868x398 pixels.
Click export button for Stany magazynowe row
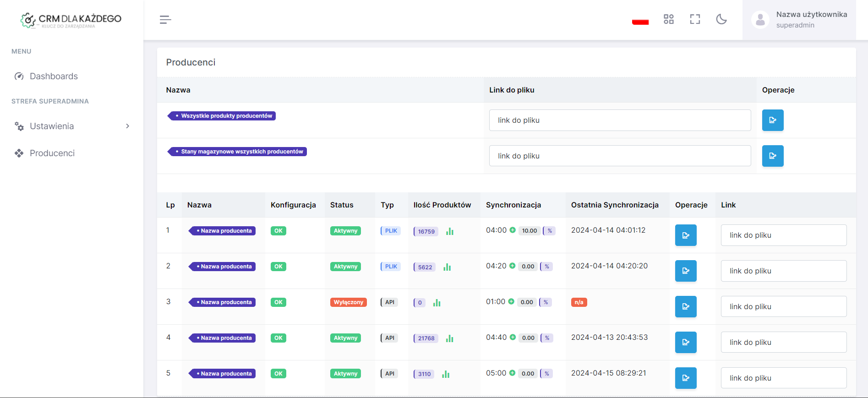(x=772, y=156)
